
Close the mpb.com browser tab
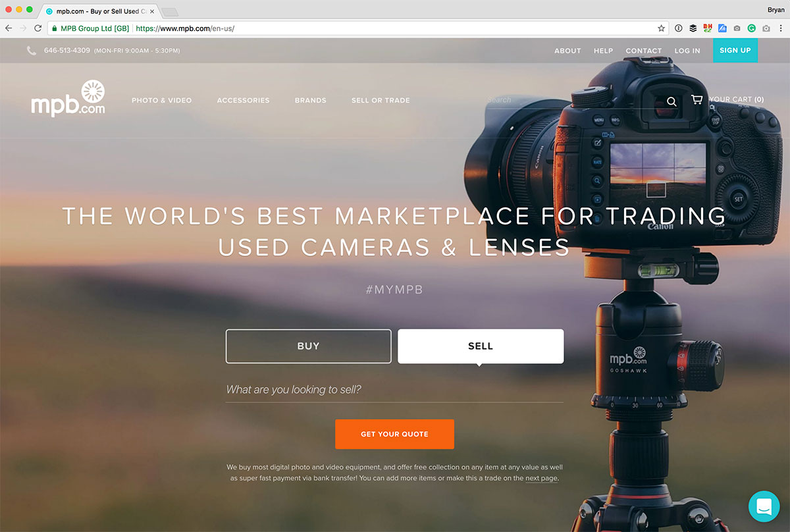[152, 11]
